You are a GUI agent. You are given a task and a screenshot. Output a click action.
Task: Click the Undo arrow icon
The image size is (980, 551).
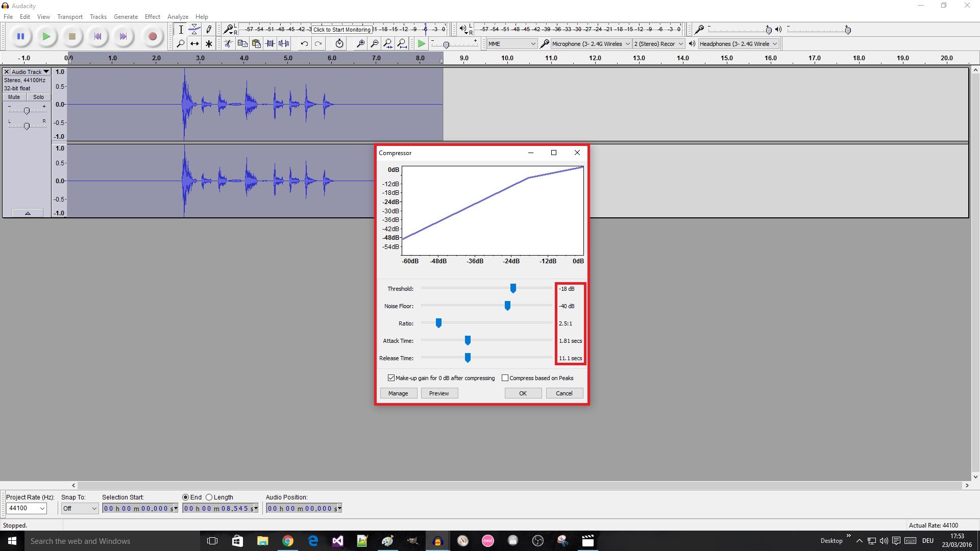[x=304, y=44]
